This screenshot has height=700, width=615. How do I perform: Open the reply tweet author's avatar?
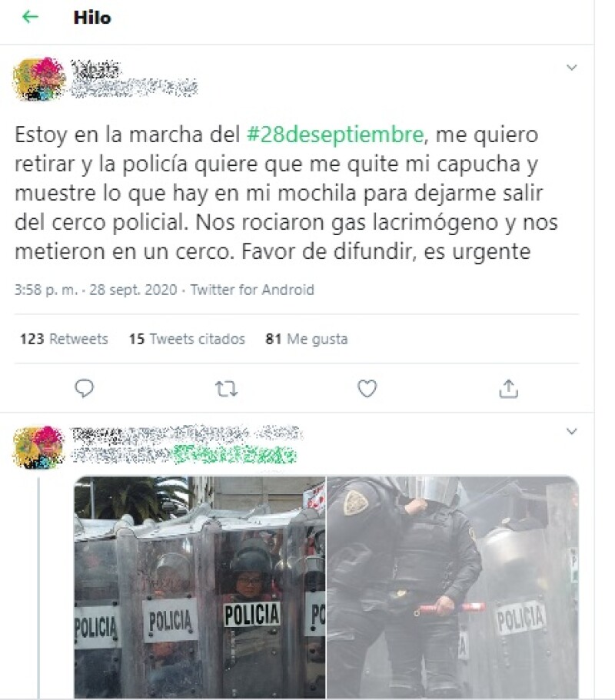[39, 447]
